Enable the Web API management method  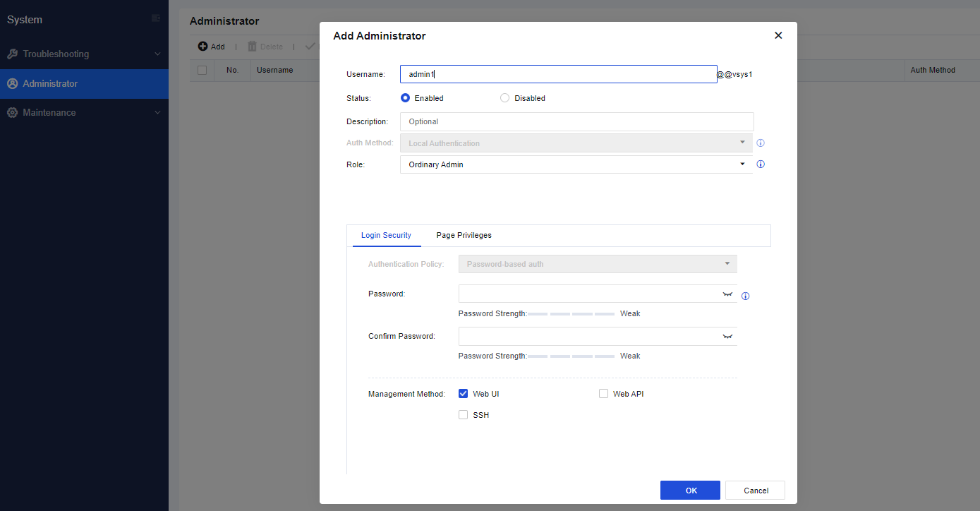tap(603, 394)
